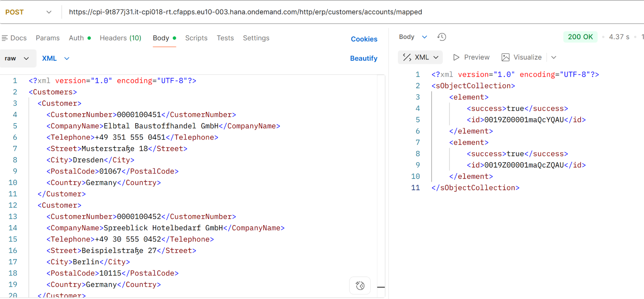Click the CustomerNumber 0000100452 value
Image resolution: width=644 pixels, height=299 pixels.
click(139, 217)
